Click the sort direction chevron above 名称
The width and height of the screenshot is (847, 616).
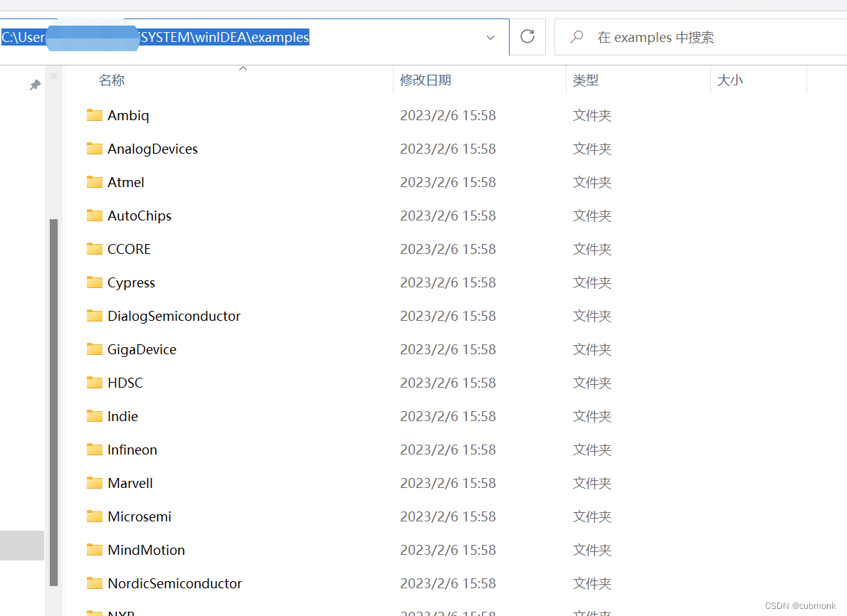pos(243,68)
